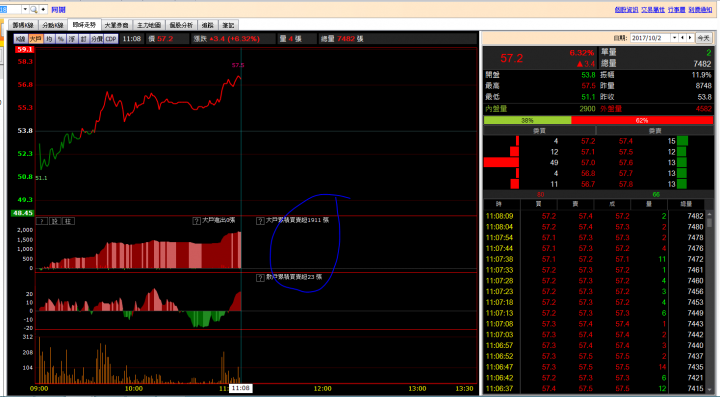
Task: Click the 設 settings box in indicator panel
Action: pos(55,221)
